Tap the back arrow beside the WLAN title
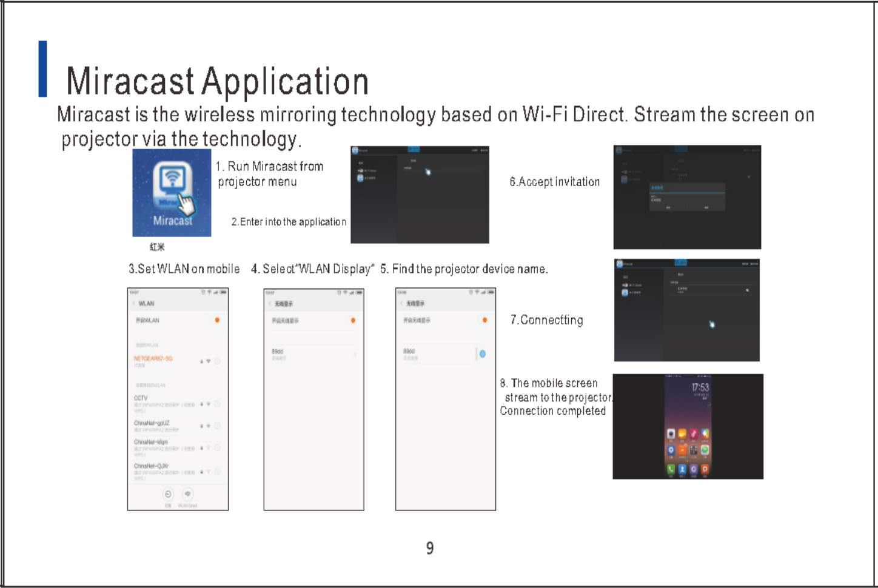This screenshot has height=588, width=878. [x=134, y=304]
